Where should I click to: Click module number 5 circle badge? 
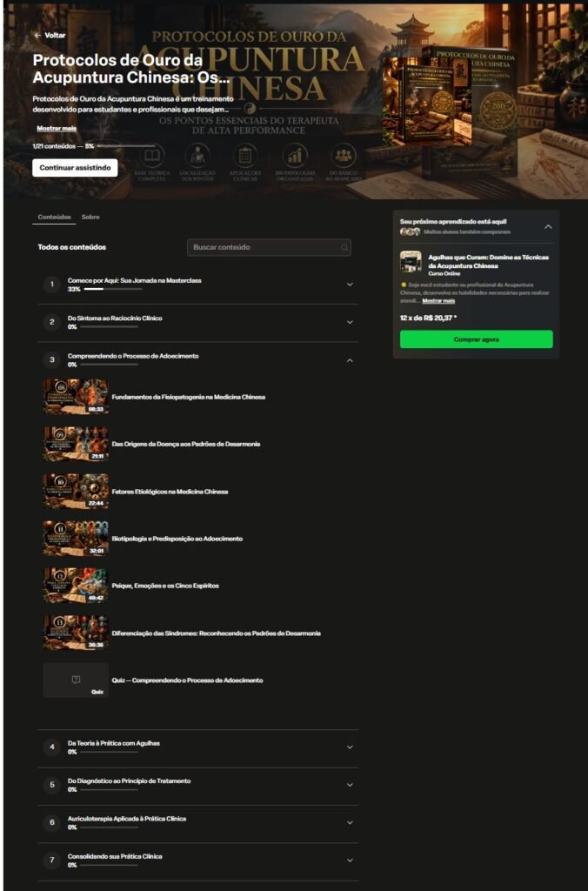click(51, 785)
